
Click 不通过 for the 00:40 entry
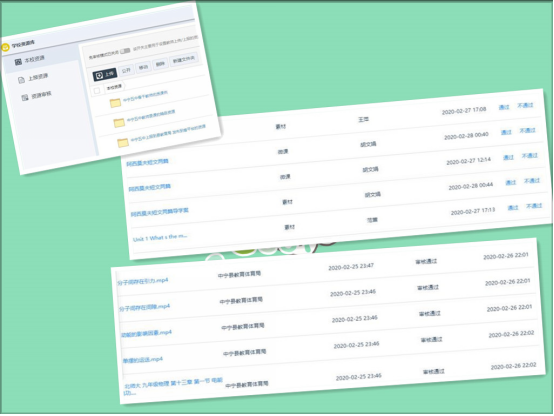coord(528,130)
